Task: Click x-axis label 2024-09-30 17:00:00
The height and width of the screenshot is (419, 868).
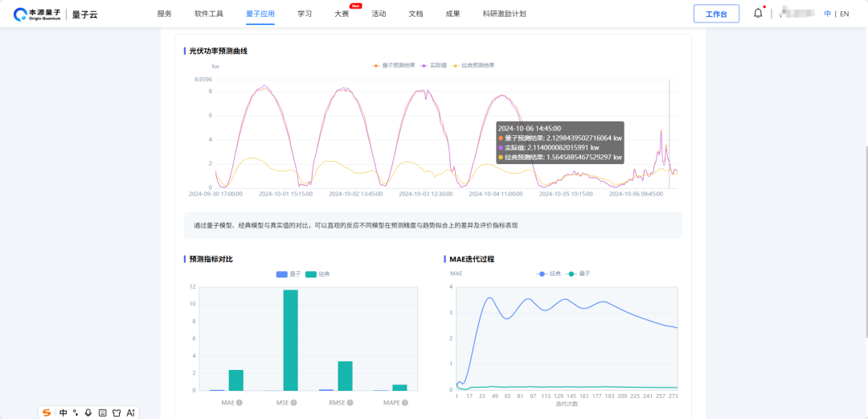Action: click(x=215, y=195)
